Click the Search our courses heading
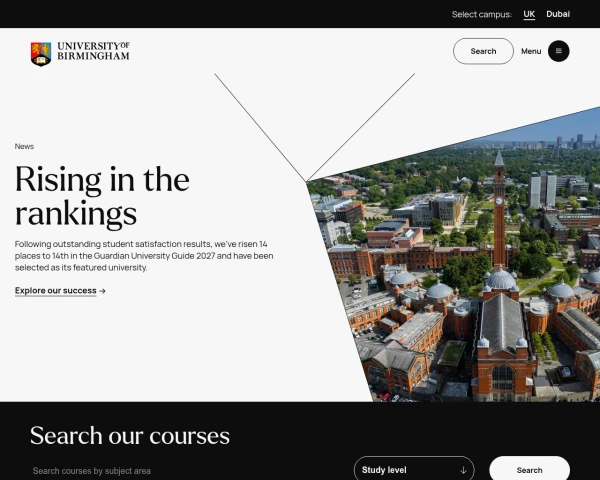The height and width of the screenshot is (480, 600). [130, 436]
